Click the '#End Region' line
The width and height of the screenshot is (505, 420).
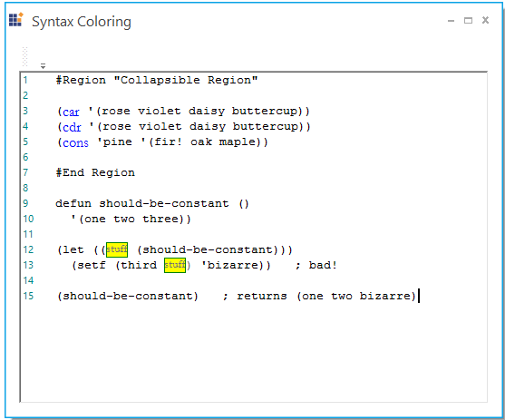[95, 172]
